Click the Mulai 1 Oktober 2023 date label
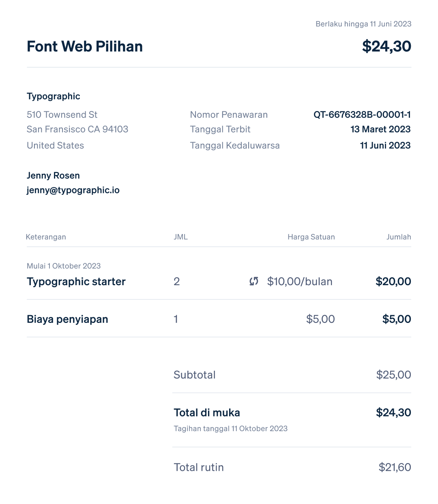This screenshot has width=438, height=504. pos(64,266)
